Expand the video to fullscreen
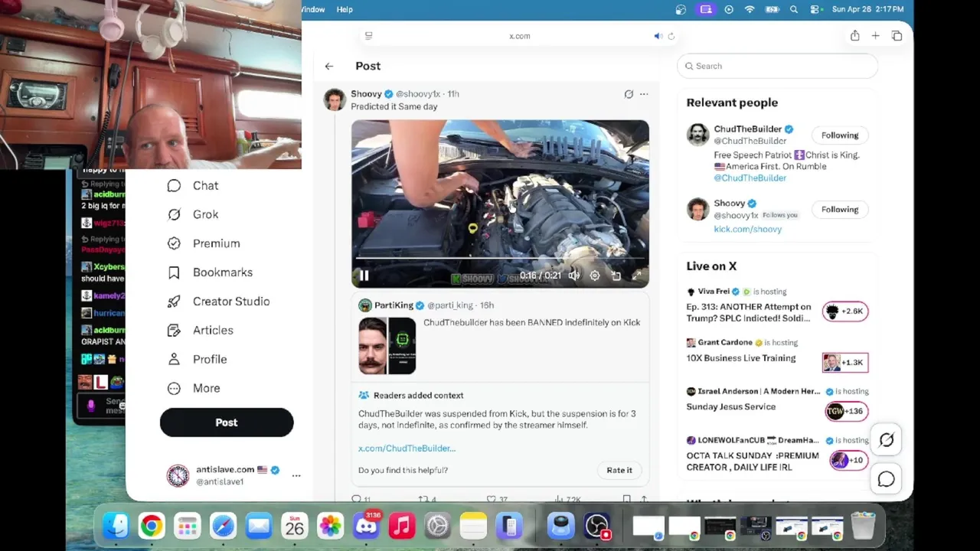 point(637,275)
